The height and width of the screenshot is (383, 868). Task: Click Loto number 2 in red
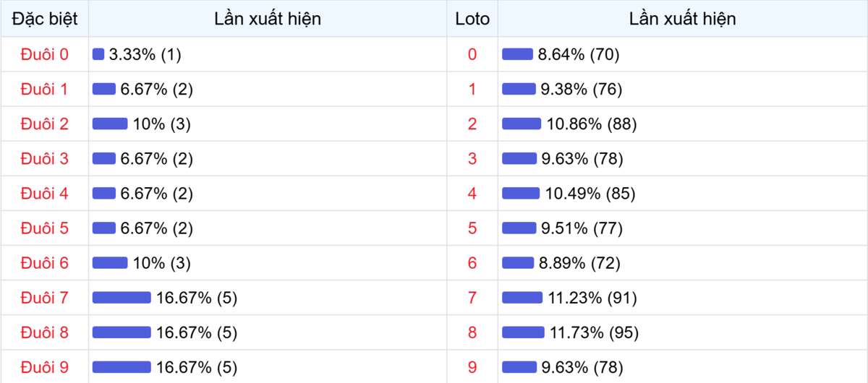coord(472,124)
